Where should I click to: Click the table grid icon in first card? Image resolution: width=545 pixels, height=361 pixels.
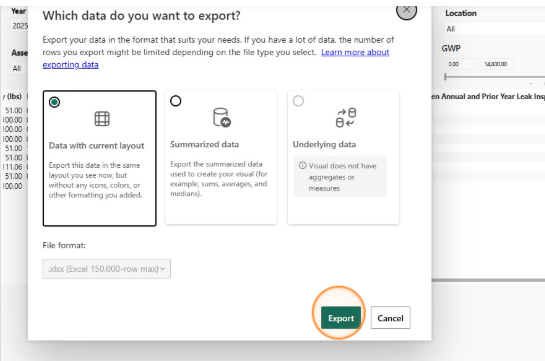pos(102,118)
